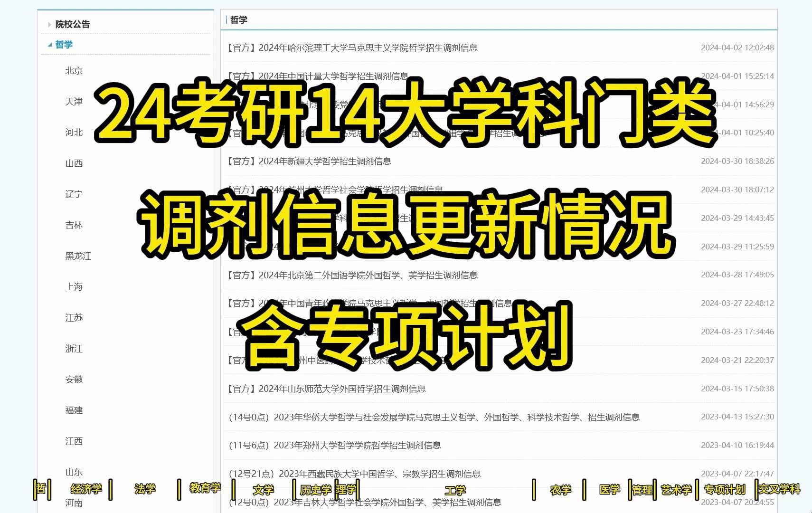The image size is (812, 513).
Task: Open 2023年郑州大学哲学学院 adjustment notice
Action: coord(335,446)
